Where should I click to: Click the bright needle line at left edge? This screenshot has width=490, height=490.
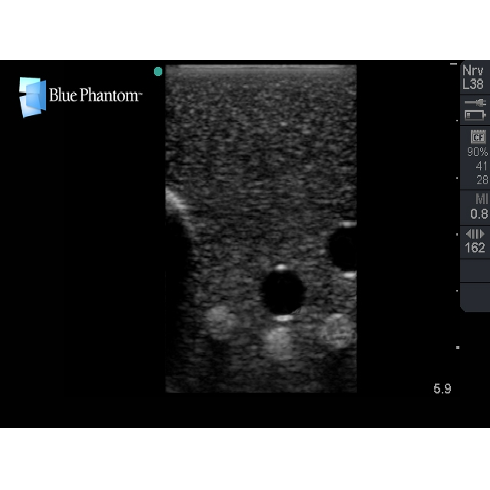(x=177, y=201)
